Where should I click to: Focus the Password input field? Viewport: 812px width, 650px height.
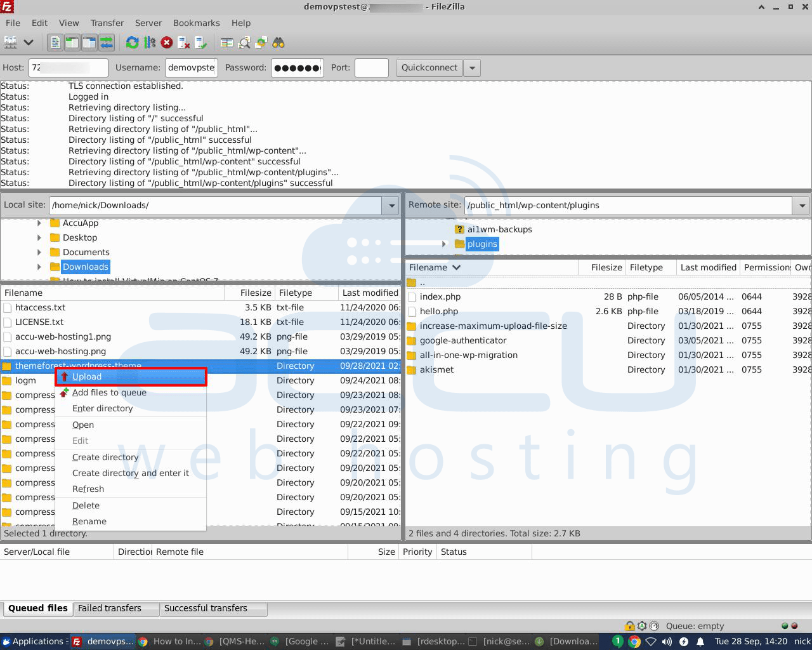298,67
